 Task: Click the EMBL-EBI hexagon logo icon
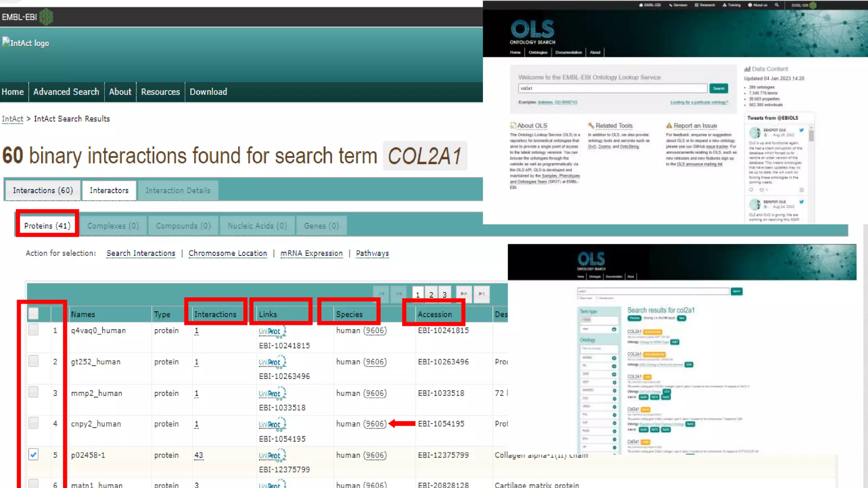click(x=46, y=17)
